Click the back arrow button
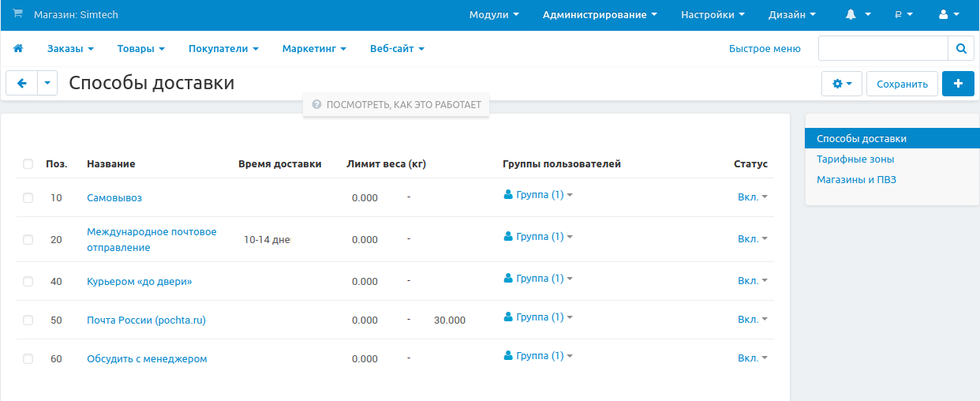The height and width of the screenshot is (401, 980). (21, 83)
